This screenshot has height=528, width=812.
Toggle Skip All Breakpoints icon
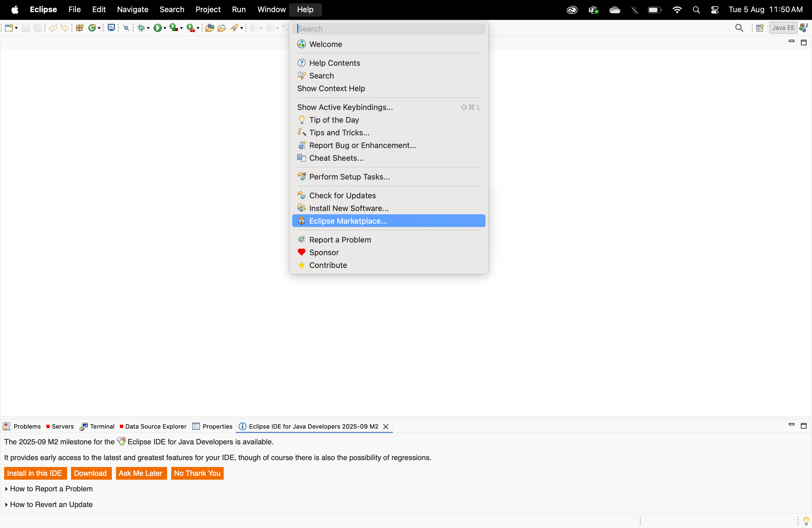(126, 28)
